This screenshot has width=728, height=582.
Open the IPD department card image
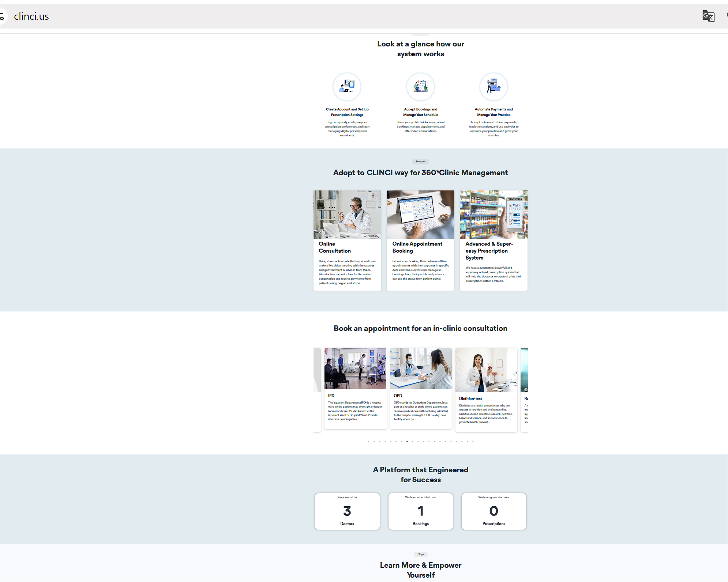pyautogui.click(x=355, y=369)
